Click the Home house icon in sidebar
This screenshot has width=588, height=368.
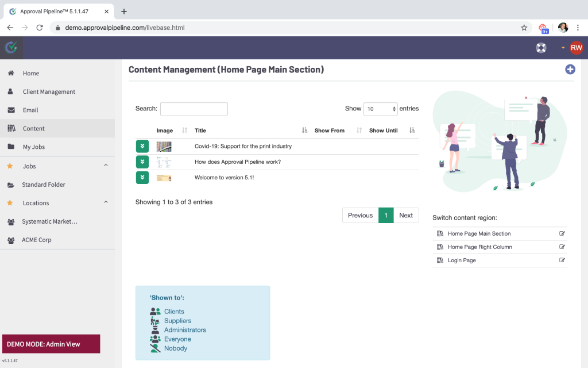(11, 73)
